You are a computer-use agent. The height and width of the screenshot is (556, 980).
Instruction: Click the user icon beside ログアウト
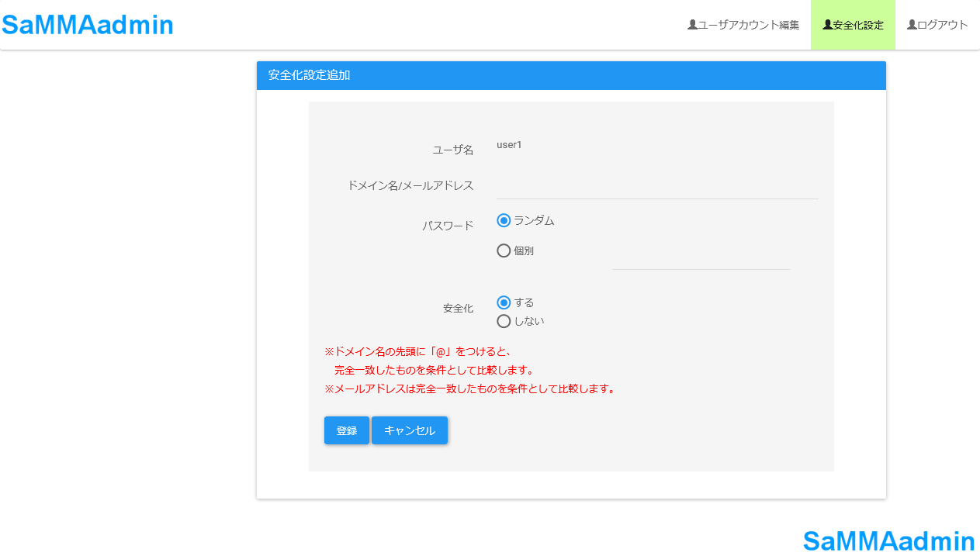(912, 25)
